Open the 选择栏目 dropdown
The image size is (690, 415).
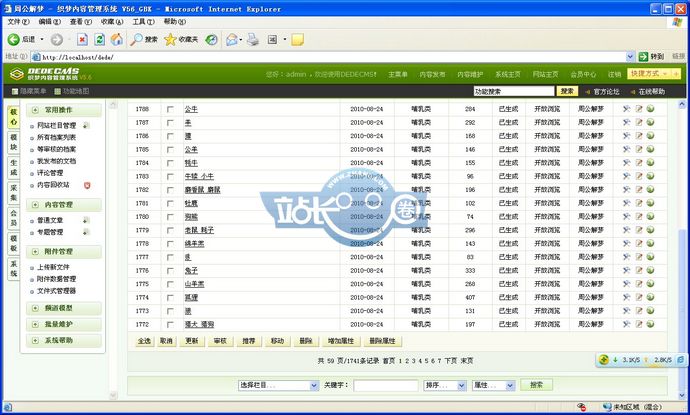[x=279, y=386]
